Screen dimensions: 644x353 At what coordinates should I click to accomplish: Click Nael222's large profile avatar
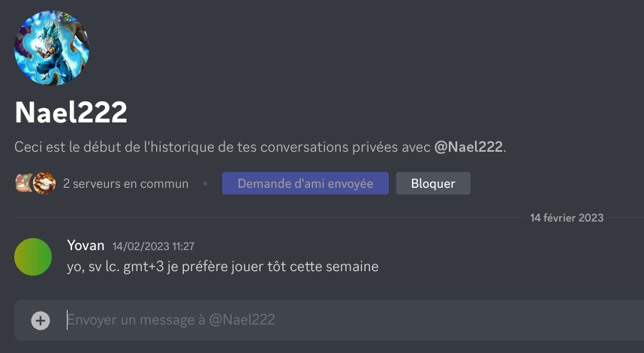(x=52, y=48)
